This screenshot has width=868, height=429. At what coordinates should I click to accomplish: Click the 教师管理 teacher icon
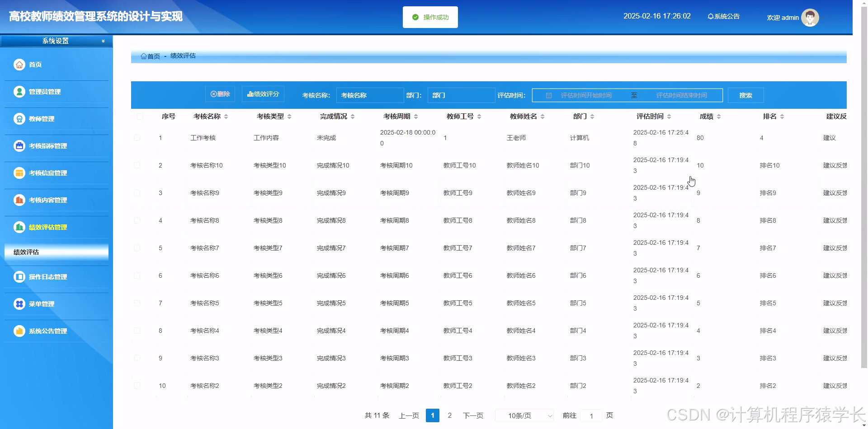(19, 119)
